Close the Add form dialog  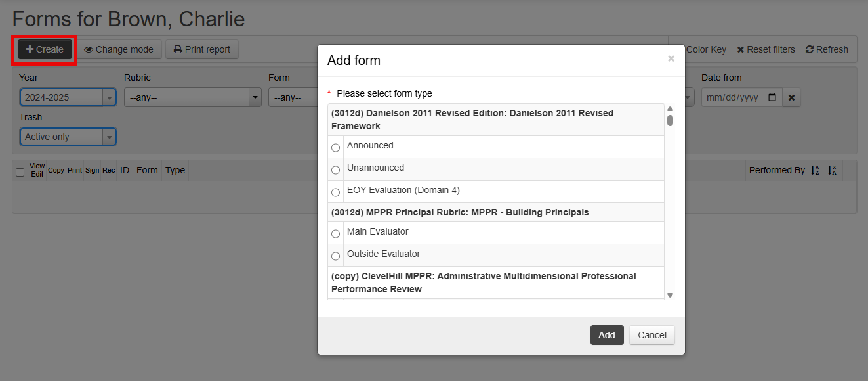coord(671,59)
